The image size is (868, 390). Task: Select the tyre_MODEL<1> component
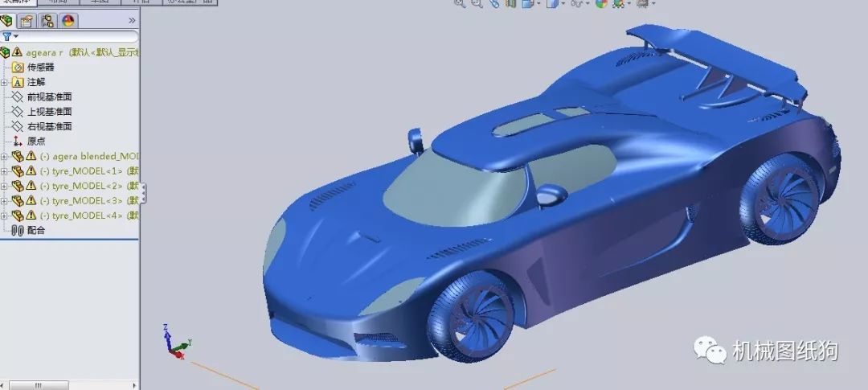90,171
